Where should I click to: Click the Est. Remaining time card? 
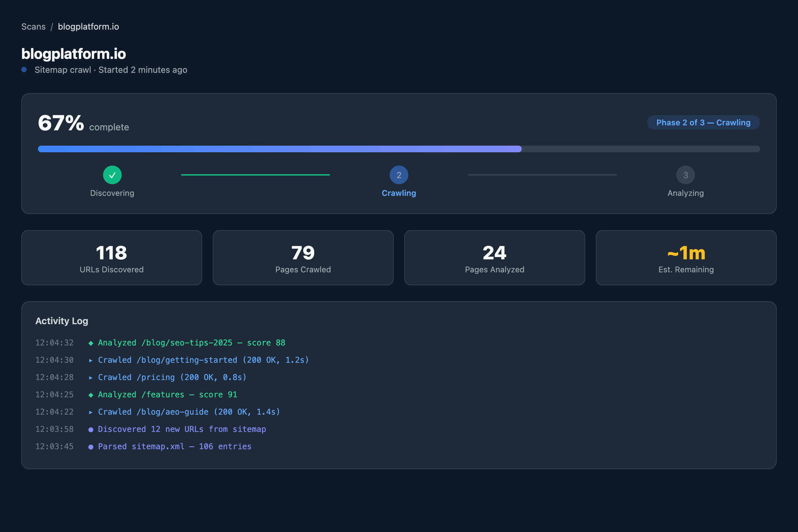tap(686, 257)
